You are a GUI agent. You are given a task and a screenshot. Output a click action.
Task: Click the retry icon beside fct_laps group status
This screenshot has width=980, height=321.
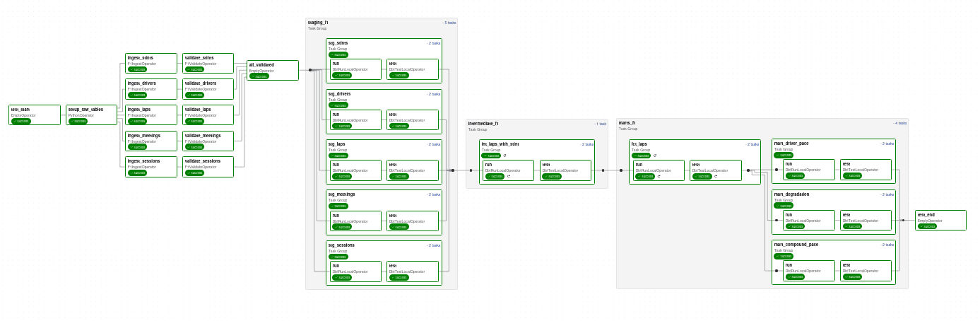click(655, 156)
